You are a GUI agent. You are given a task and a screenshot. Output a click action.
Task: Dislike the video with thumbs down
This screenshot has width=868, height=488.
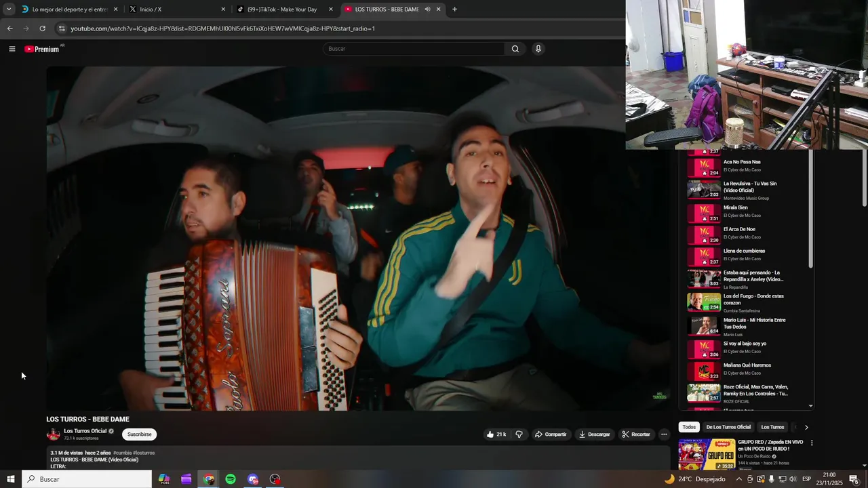[519, 434]
